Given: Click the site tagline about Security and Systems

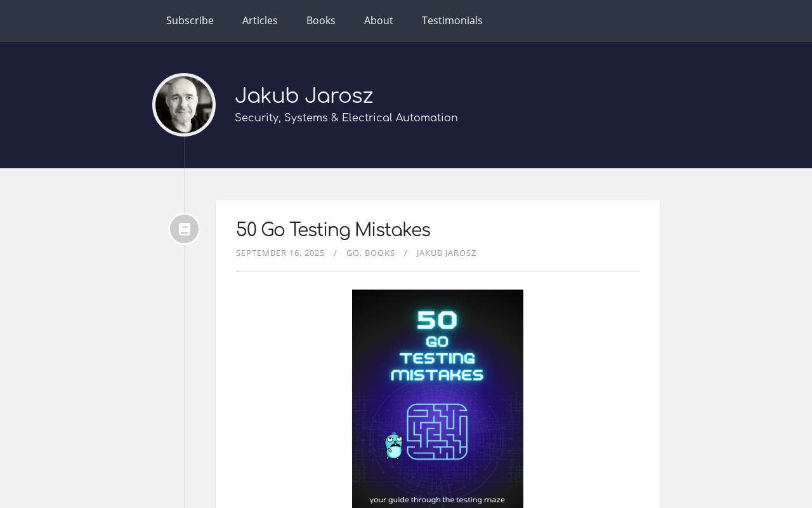Looking at the screenshot, I should click(346, 118).
